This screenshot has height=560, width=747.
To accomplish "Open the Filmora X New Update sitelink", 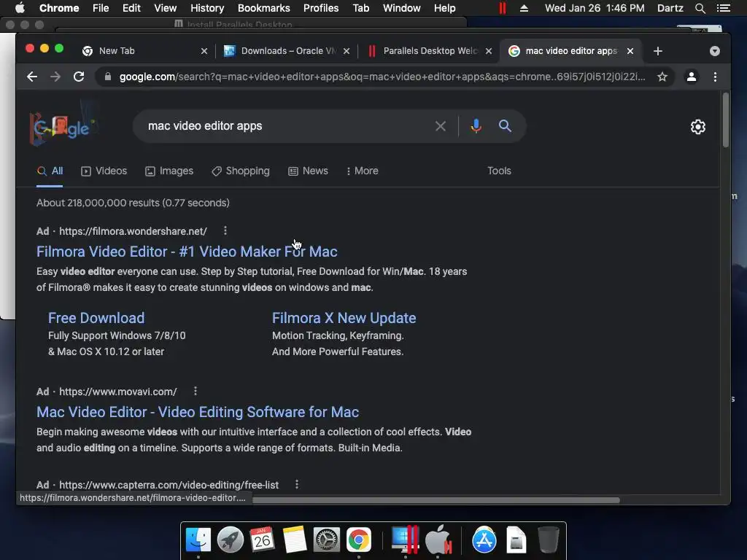I will [344, 318].
